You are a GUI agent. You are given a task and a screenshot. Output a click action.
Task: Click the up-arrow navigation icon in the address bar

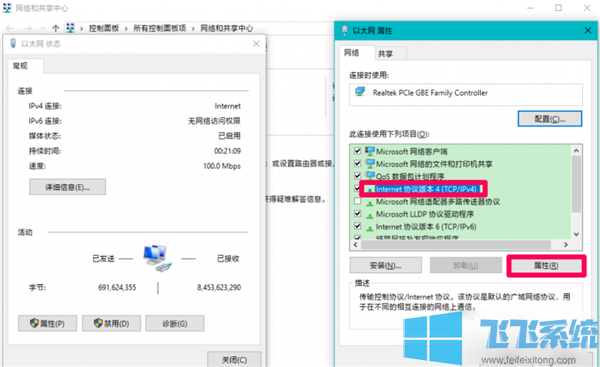point(55,28)
